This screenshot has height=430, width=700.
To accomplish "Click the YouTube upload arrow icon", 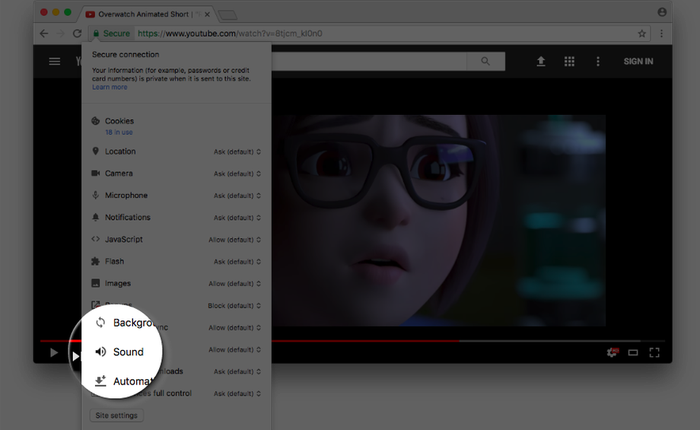I will (x=541, y=61).
